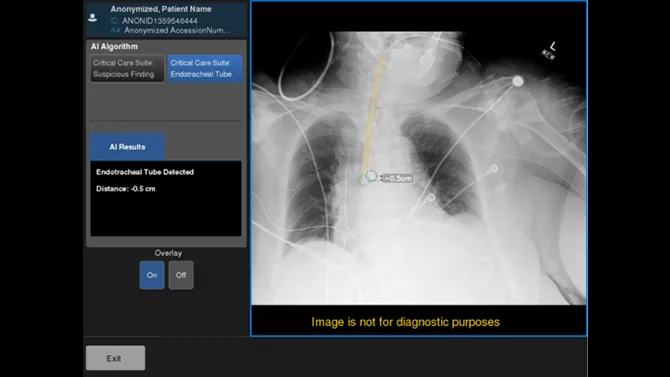Click the green circle carina marker

coord(364,180)
